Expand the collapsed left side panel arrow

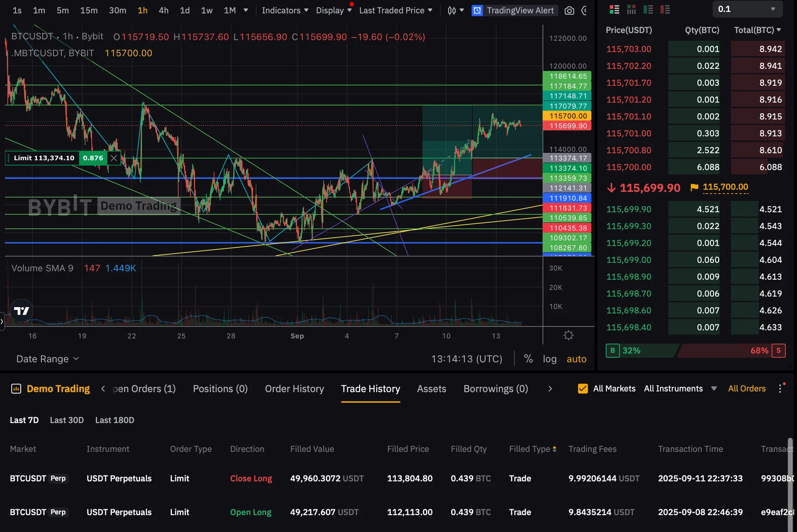pos(2,321)
